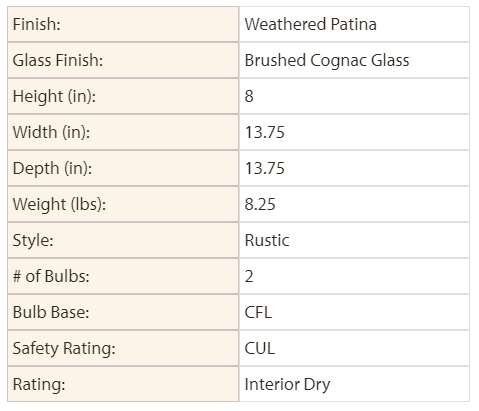Select the Rustic style value
Screen dimensions: 479x411
pos(267,240)
